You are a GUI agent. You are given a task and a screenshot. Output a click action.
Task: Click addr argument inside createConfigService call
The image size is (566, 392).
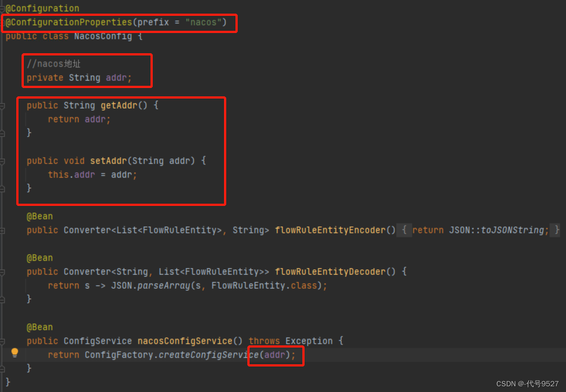275,355
